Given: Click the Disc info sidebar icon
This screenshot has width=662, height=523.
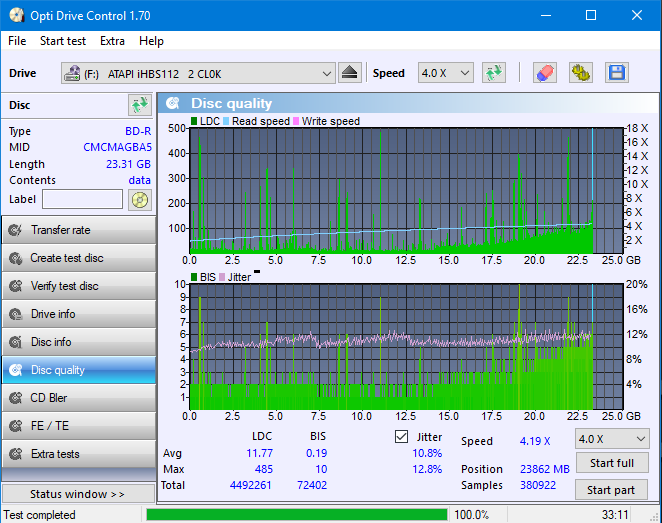Looking at the screenshot, I should pyautogui.click(x=16, y=342).
